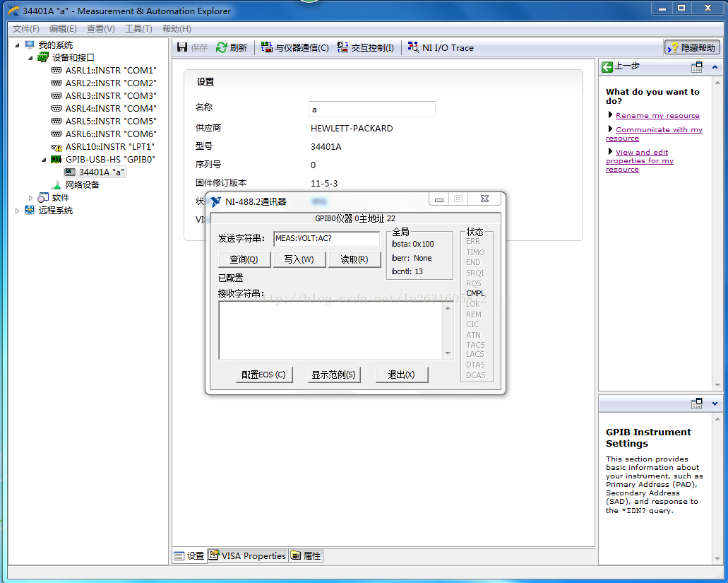Select ASRL3::INSTR "COM3" in tree
The image size is (728, 583).
pos(111,95)
